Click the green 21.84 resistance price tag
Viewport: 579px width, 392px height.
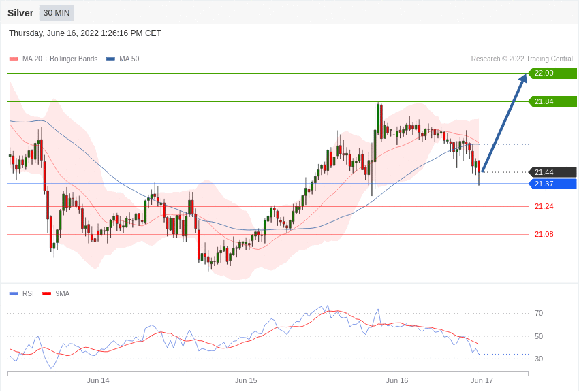pyautogui.click(x=552, y=101)
